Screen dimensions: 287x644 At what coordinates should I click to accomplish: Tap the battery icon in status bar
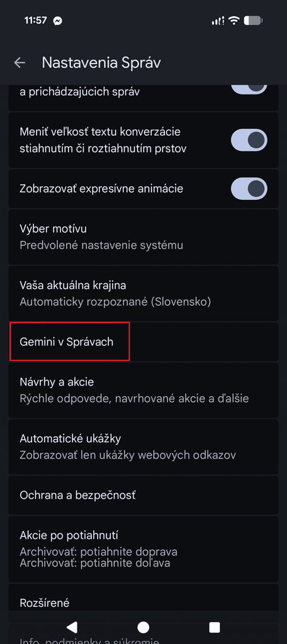coord(253,21)
